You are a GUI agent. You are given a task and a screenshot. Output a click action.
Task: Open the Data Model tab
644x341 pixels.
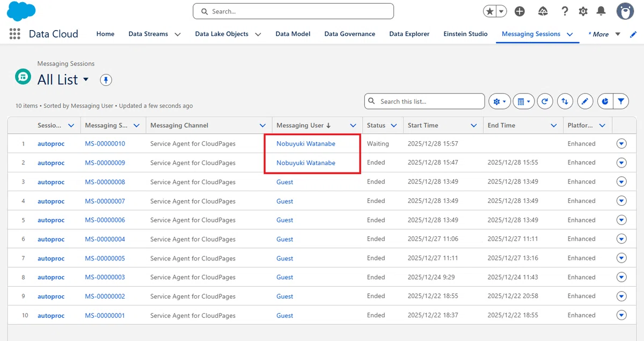(293, 34)
